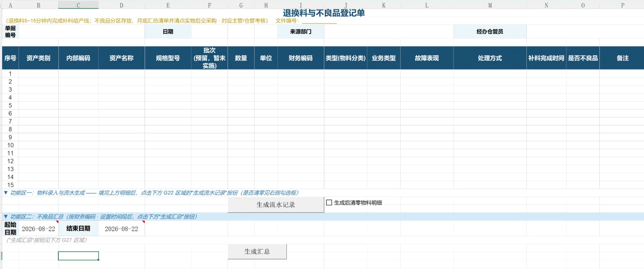Click the 备注 column header
The image size is (644, 269).
623,58
